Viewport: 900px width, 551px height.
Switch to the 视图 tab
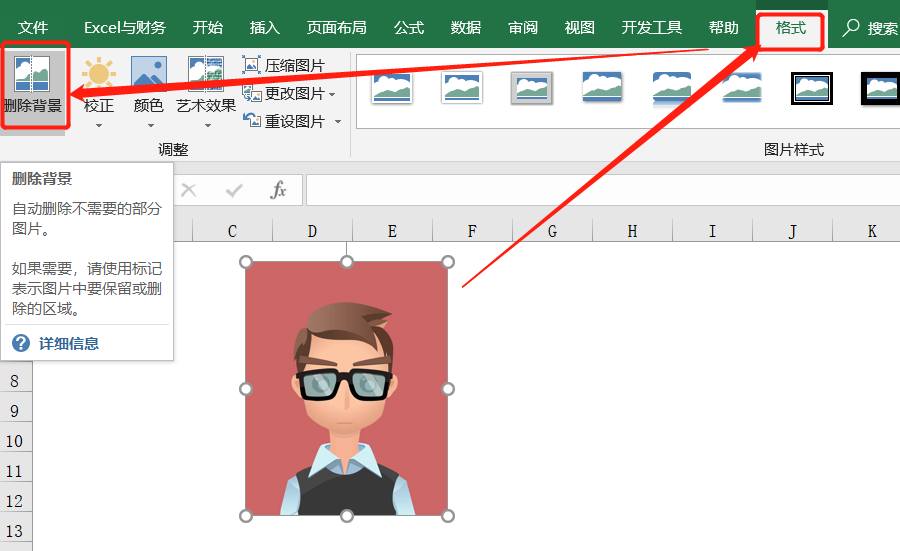[580, 28]
